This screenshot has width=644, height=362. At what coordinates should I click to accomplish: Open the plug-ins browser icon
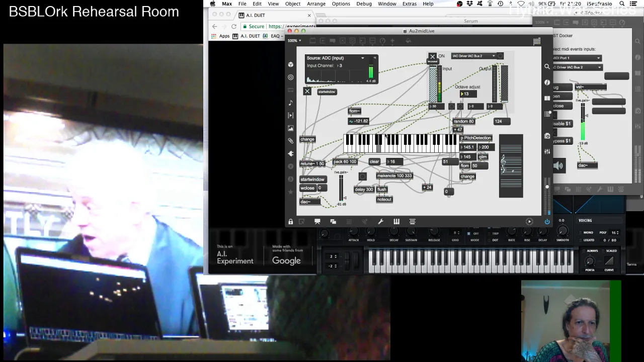tap(291, 153)
